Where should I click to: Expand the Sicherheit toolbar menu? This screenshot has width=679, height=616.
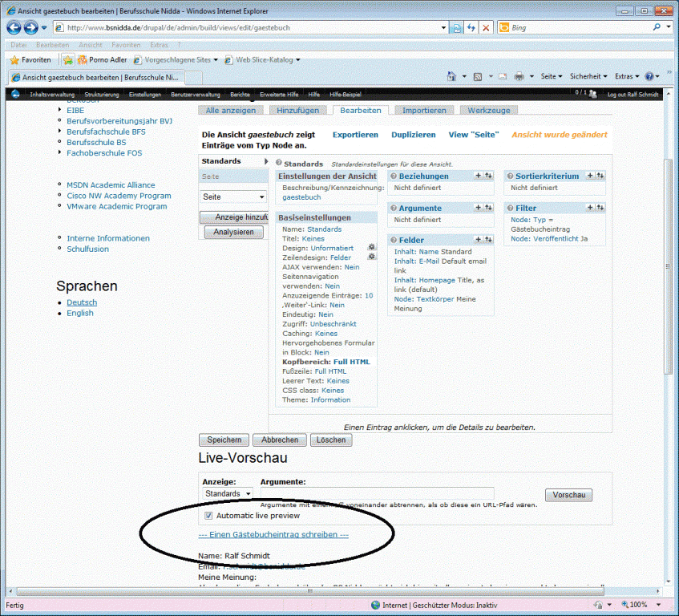tap(588, 76)
